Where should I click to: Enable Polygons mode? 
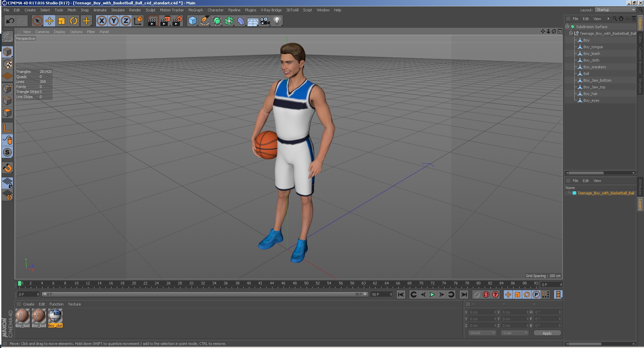point(7,113)
